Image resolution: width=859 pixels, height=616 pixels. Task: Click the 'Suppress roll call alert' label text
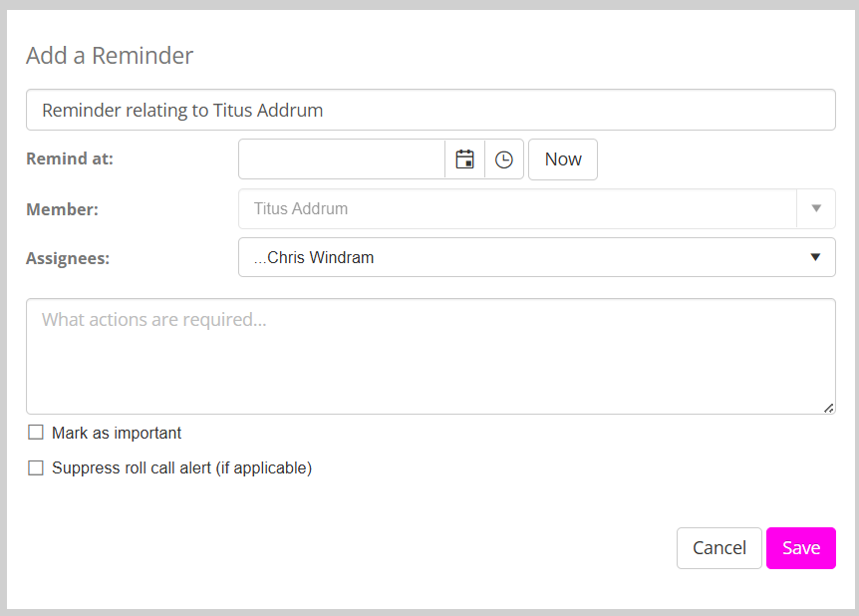click(181, 467)
